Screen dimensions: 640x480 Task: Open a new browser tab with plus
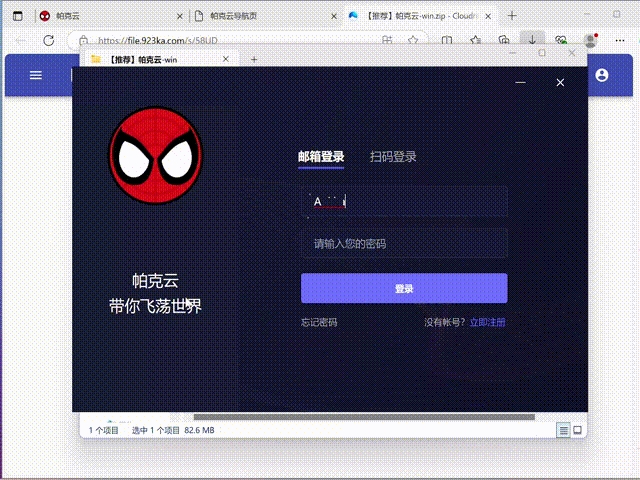pos(512,16)
